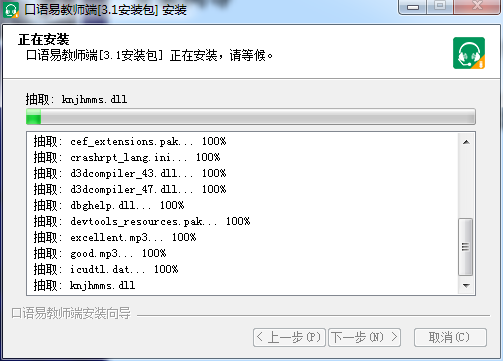The image size is (503, 361).
Task: Select the excellent.mp3 log row
Action: tap(115, 237)
